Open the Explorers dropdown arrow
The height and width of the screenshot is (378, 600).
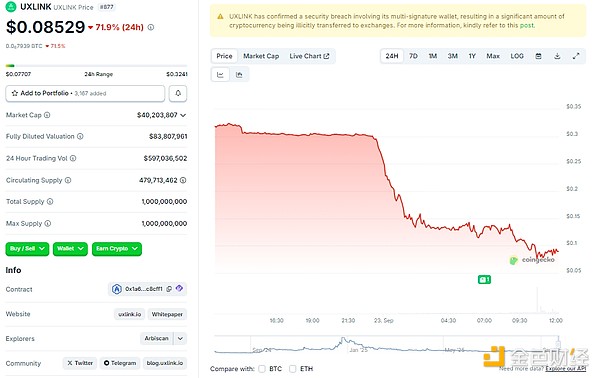point(180,339)
